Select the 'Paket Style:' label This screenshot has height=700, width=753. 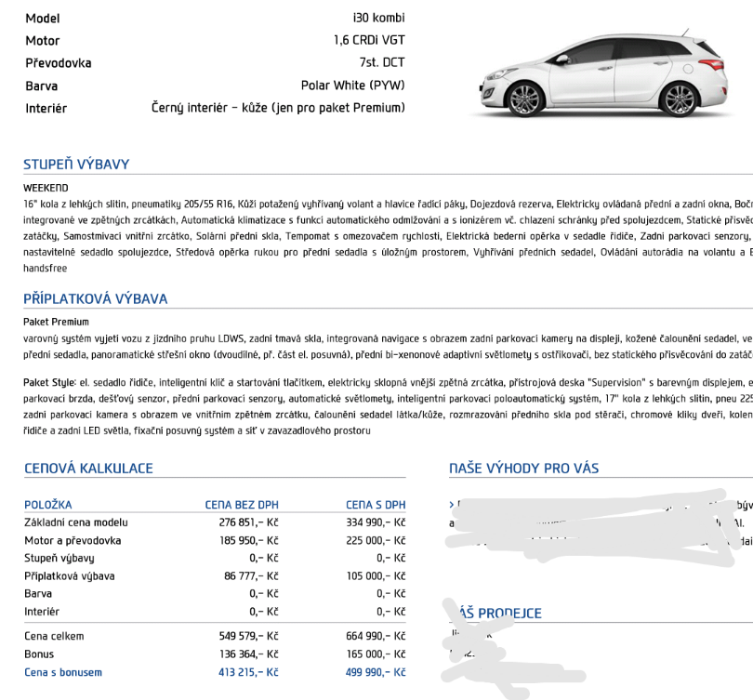click(x=50, y=383)
